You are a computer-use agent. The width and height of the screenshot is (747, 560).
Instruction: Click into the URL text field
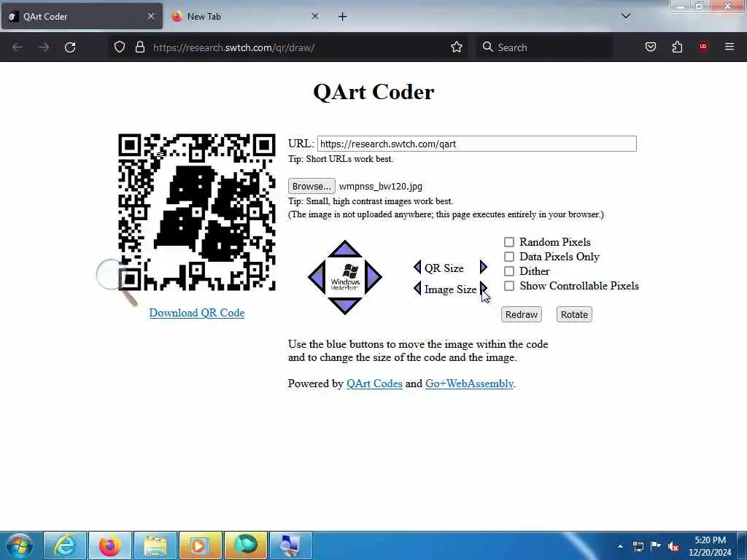pyautogui.click(x=477, y=144)
